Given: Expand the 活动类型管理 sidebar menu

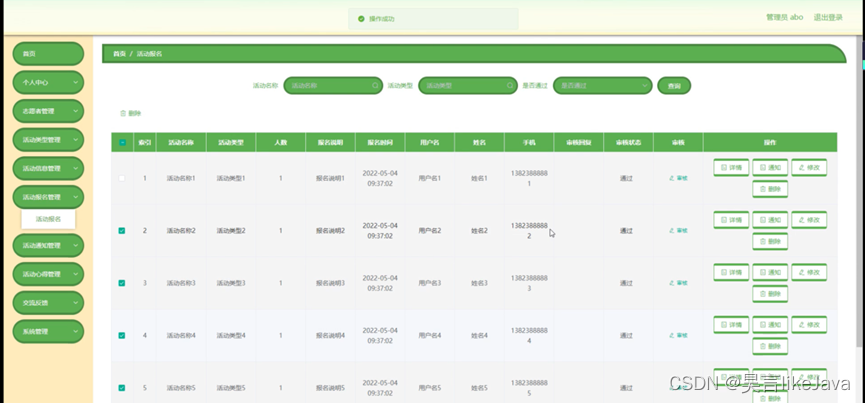Looking at the screenshot, I should pos(48,139).
